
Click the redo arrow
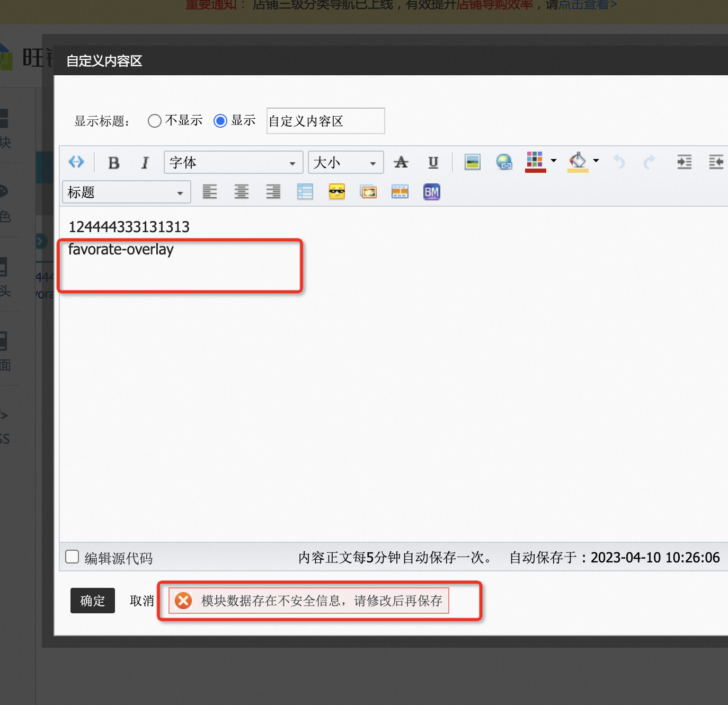[649, 162]
